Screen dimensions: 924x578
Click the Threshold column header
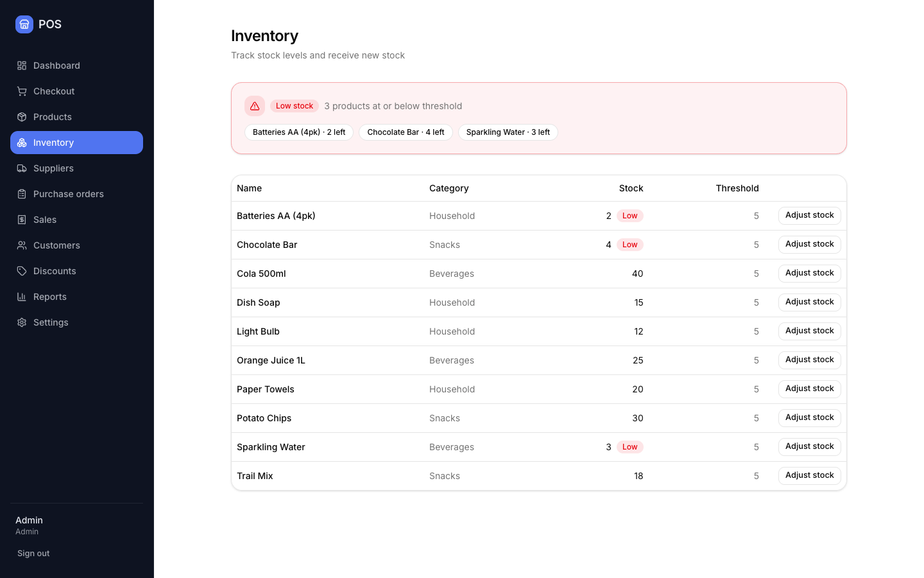pyautogui.click(x=737, y=188)
